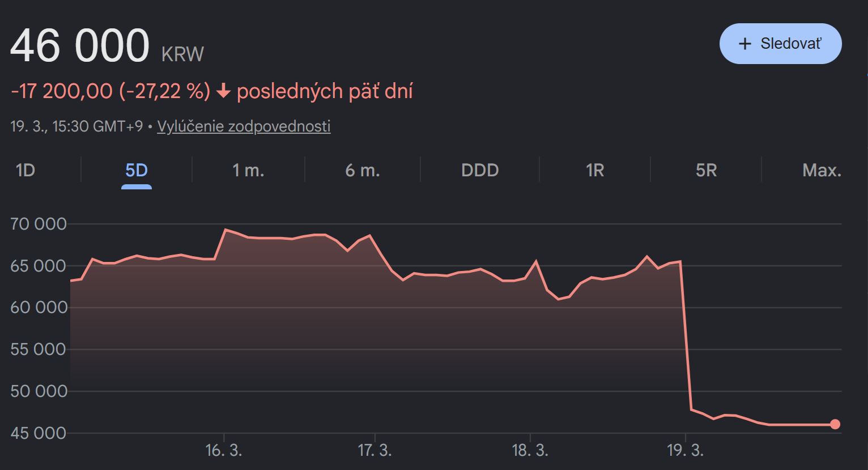Switch to the 1D time range tab
Screen dimensions: 868x470
25,170
